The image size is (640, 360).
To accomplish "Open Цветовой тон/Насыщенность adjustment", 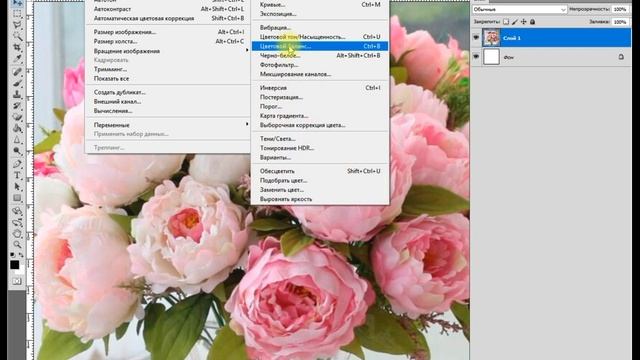I will (x=320, y=37).
